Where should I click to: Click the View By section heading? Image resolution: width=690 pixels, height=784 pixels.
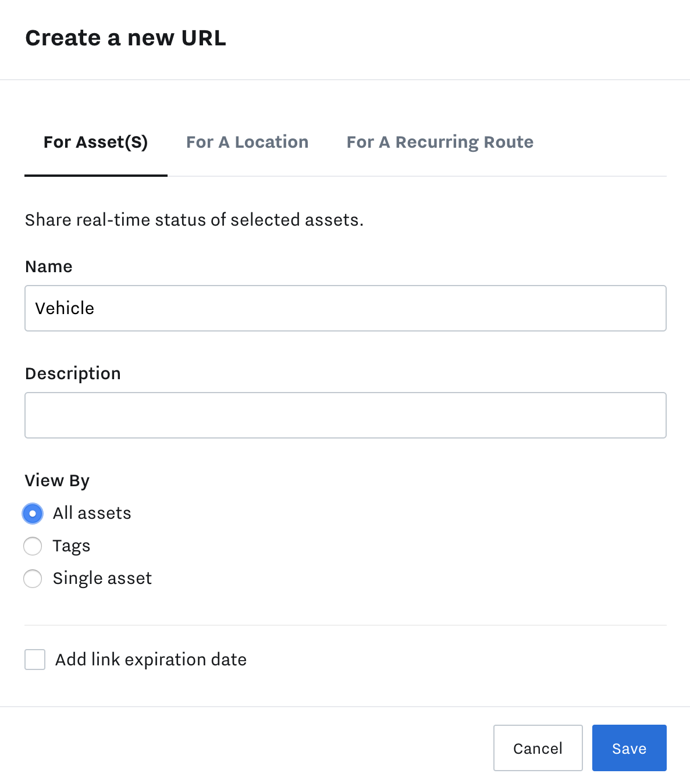tap(57, 481)
